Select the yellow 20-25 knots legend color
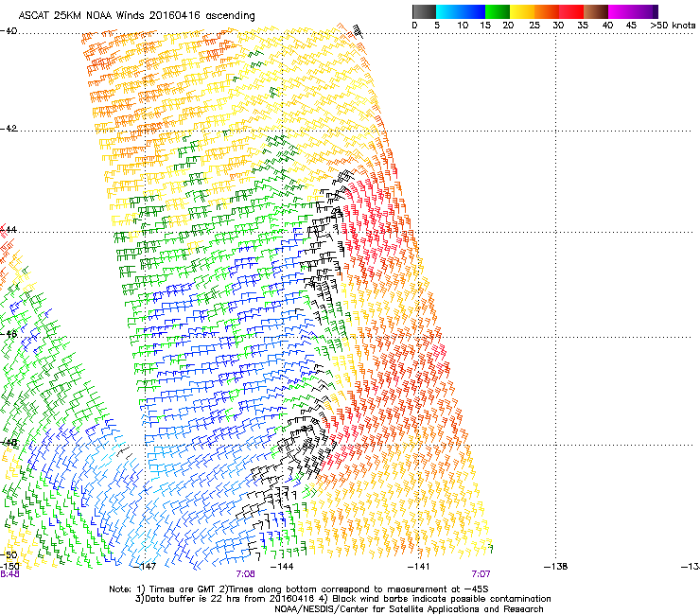Image resolution: width=700 pixels, height=615 pixels. pos(522,11)
